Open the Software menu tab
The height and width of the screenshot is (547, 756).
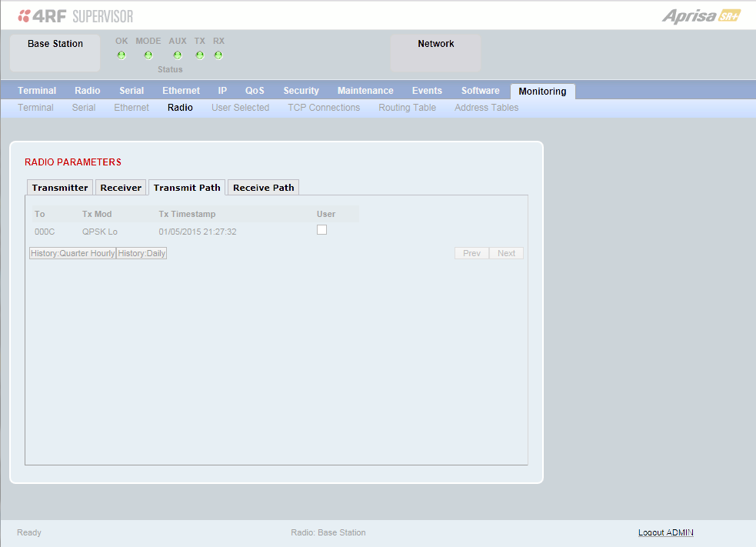click(x=480, y=91)
